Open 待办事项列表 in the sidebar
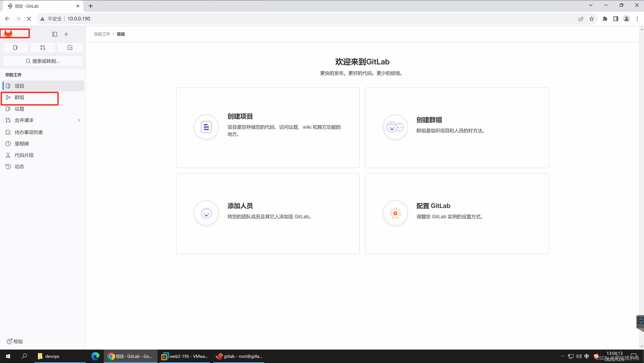This screenshot has height=363, width=644. [x=43, y=132]
